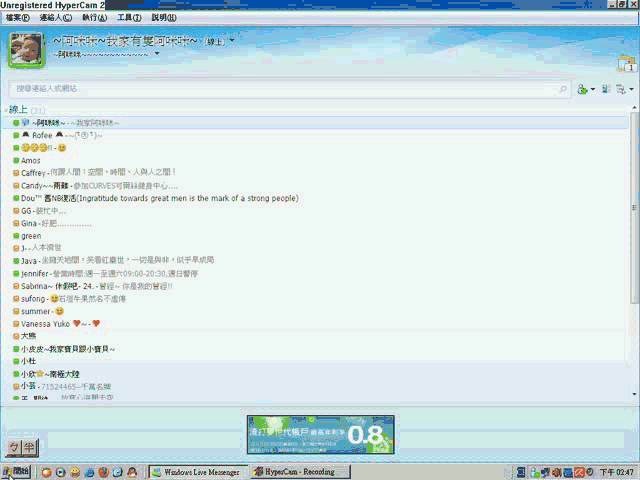Open the 檔案(F) menu

coord(18,18)
